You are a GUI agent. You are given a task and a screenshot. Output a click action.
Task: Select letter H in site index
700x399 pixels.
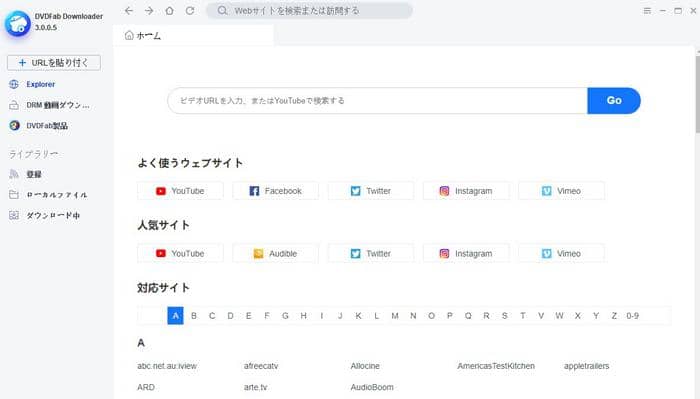coord(304,316)
